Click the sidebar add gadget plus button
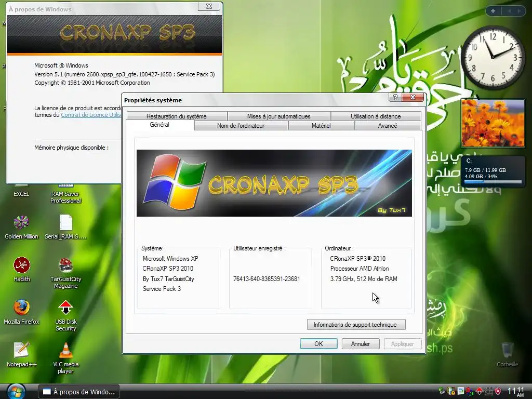The width and height of the screenshot is (532, 399). 493,11
